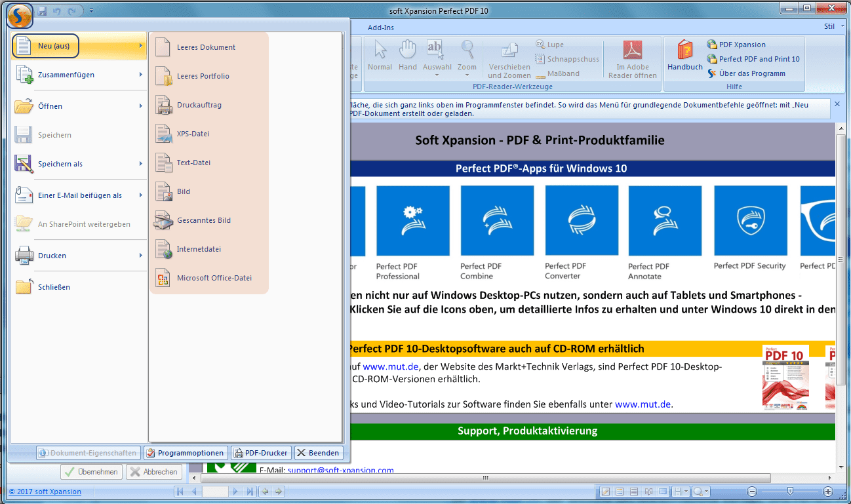Switch to the Add-Ins tab

click(381, 28)
